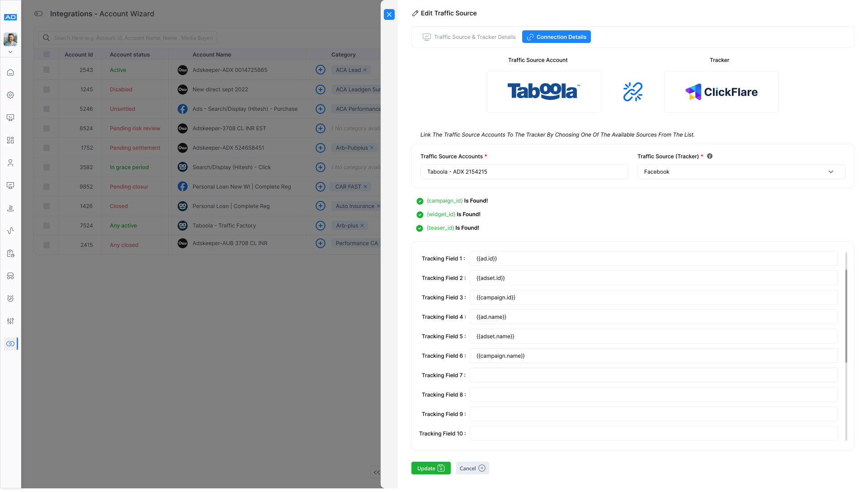Remove the CAR FAST category tag
The image size is (868, 492).
click(x=365, y=187)
